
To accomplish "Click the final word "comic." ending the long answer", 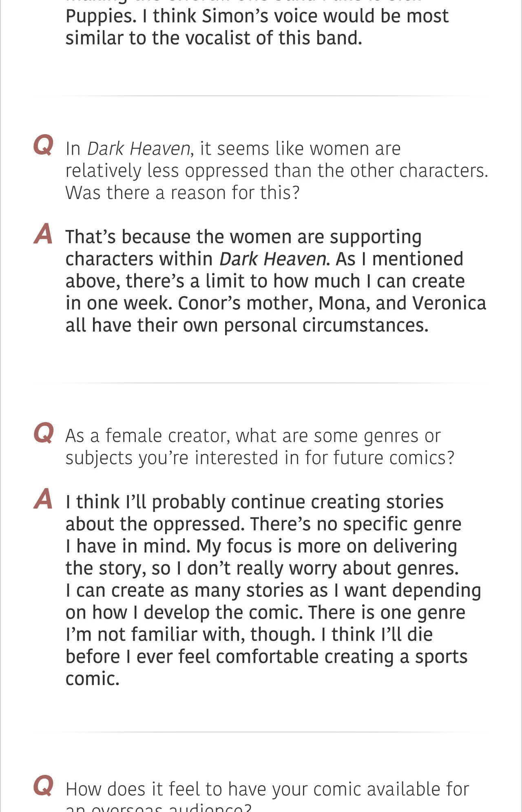I will pyautogui.click(x=93, y=679).
